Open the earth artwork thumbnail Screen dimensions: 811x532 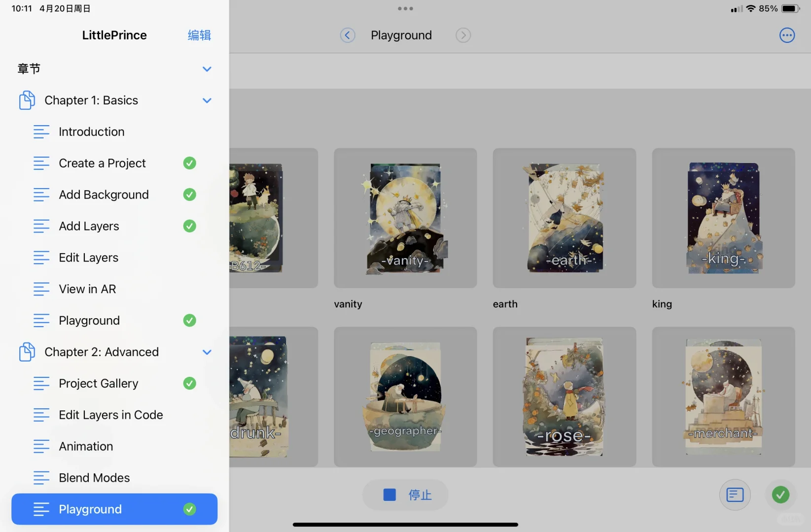tap(564, 218)
